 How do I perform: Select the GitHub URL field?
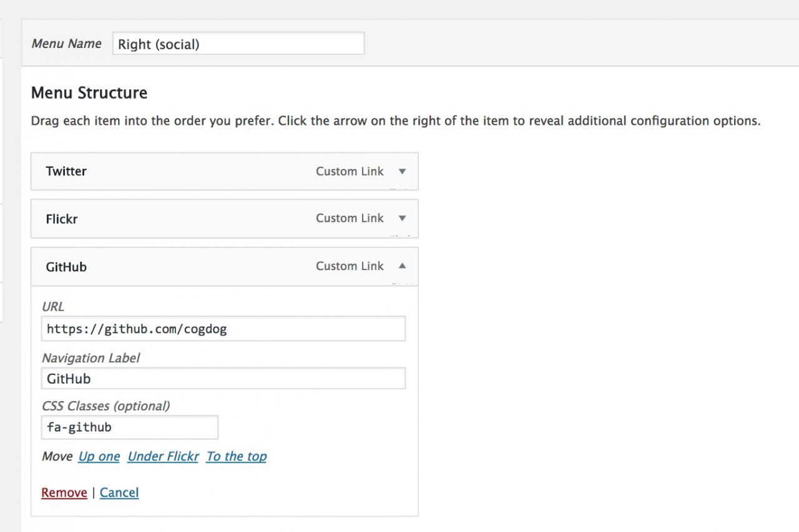tap(223, 328)
